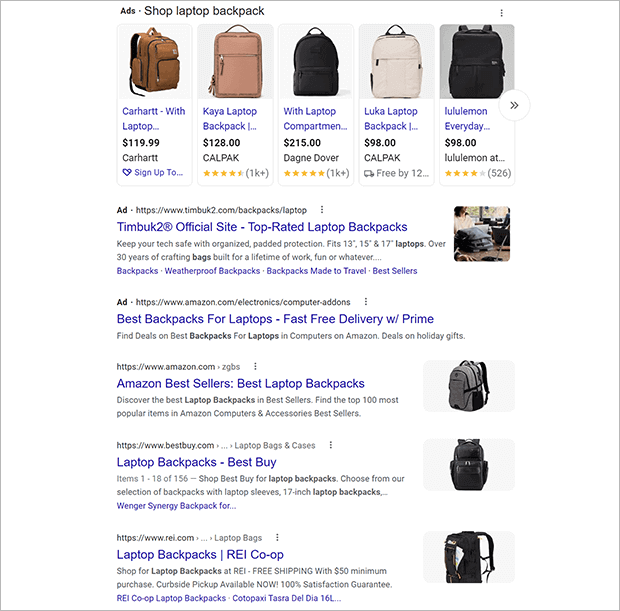620x611 pixels.
Task: Open the three-dot menu for the rei.com result
Action: pos(277,537)
